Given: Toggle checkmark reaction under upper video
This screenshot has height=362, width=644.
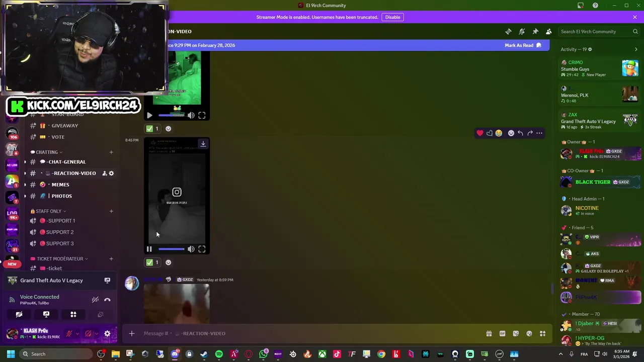Looking at the screenshot, I should (152, 129).
